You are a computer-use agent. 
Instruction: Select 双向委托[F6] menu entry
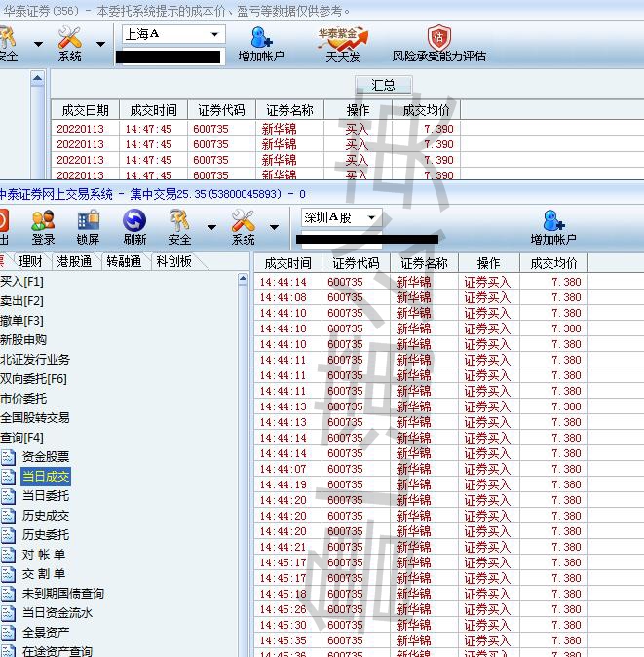[x=33, y=379]
